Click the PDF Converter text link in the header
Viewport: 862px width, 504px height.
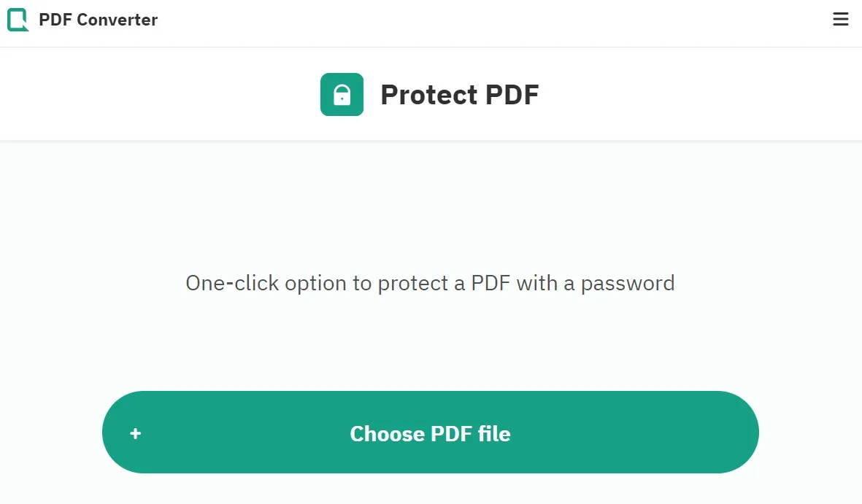tap(99, 20)
